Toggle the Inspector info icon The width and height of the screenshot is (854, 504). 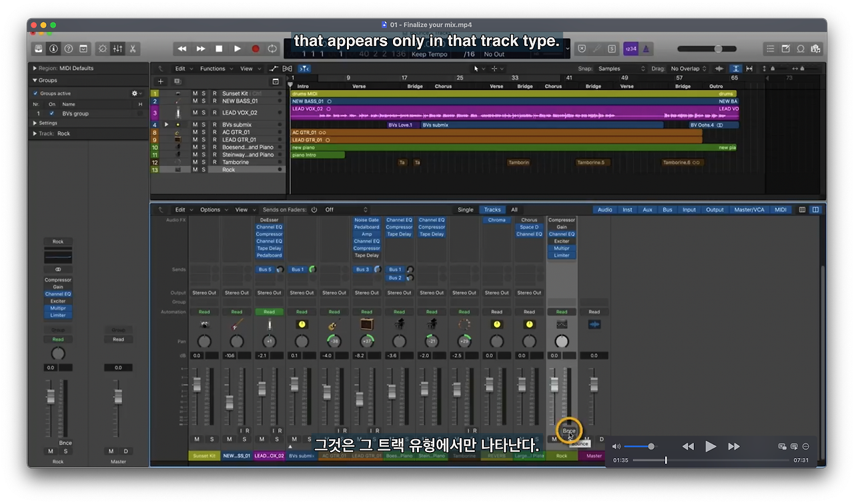coord(54,49)
